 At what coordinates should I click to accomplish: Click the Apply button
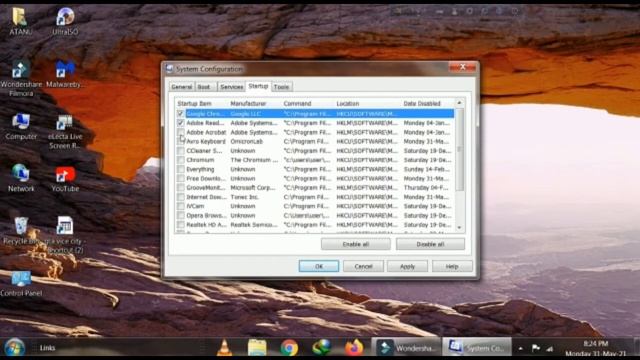click(x=407, y=266)
